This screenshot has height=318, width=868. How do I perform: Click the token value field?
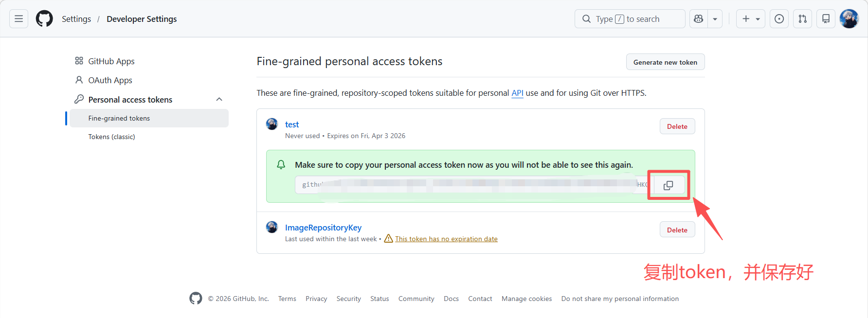tap(474, 185)
